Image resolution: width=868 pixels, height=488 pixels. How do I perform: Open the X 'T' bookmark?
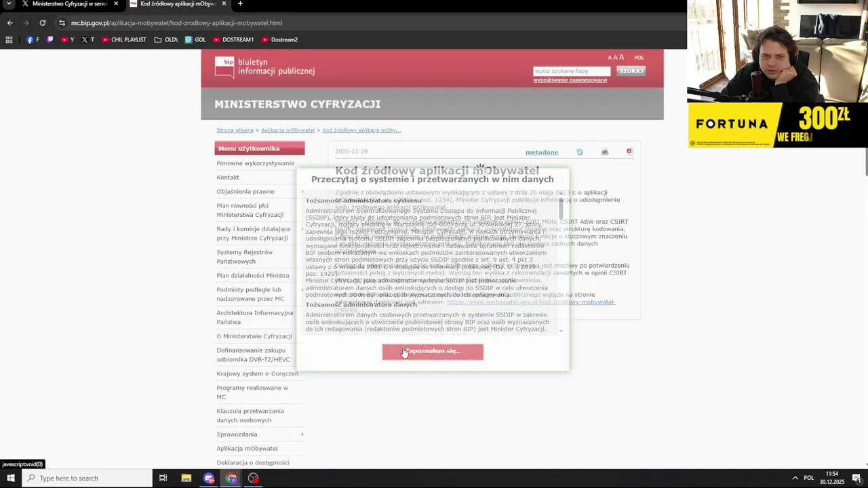click(88, 40)
